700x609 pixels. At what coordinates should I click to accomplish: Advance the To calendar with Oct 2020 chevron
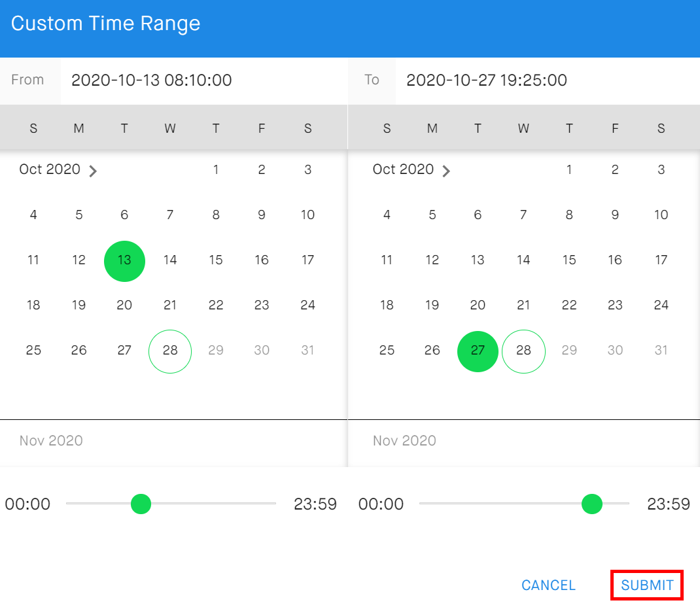tap(446, 171)
